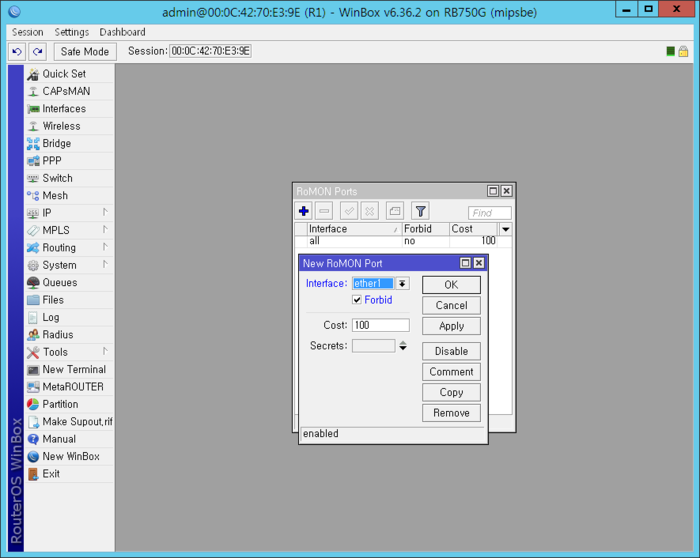Click the filter funnel icon in RoMON Ports
Screen dimensions: 700x558
[420, 211]
